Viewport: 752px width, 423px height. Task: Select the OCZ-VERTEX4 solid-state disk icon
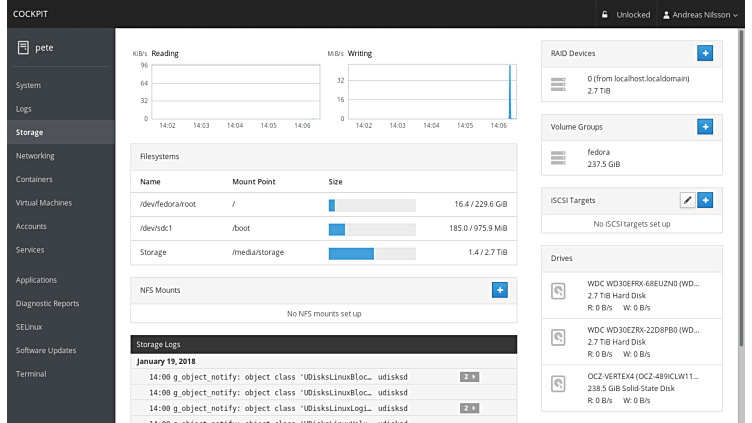coord(559,382)
